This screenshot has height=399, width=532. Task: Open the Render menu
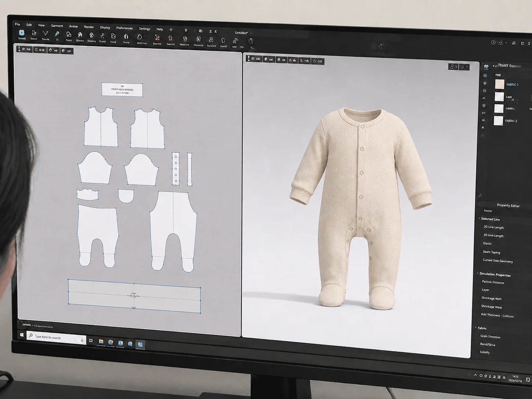pos(89,27)
